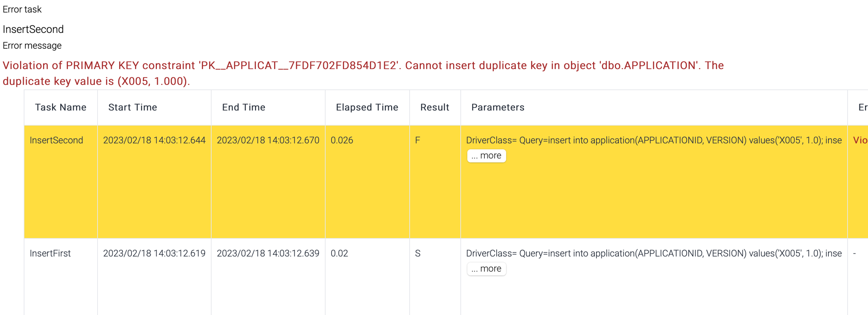868x315 pixels.
Task: Click the 0.026 elapsed time cell
Action: point(342,140)
